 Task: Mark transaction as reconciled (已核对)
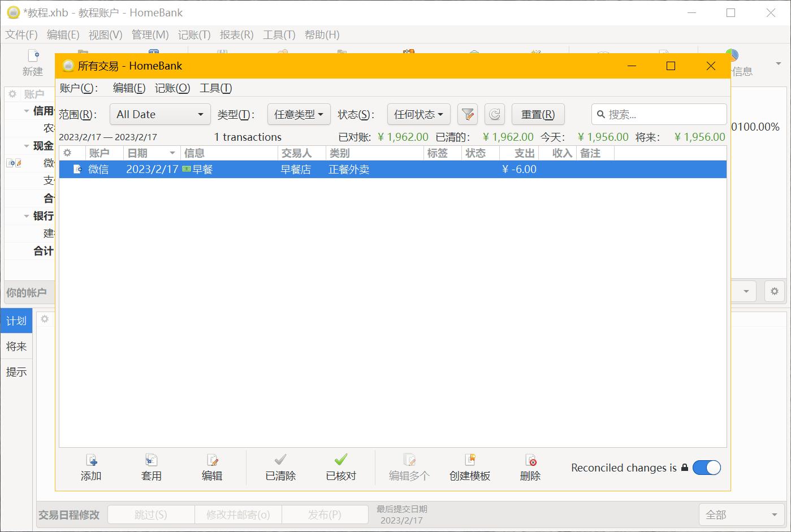[x=341, y=460]
